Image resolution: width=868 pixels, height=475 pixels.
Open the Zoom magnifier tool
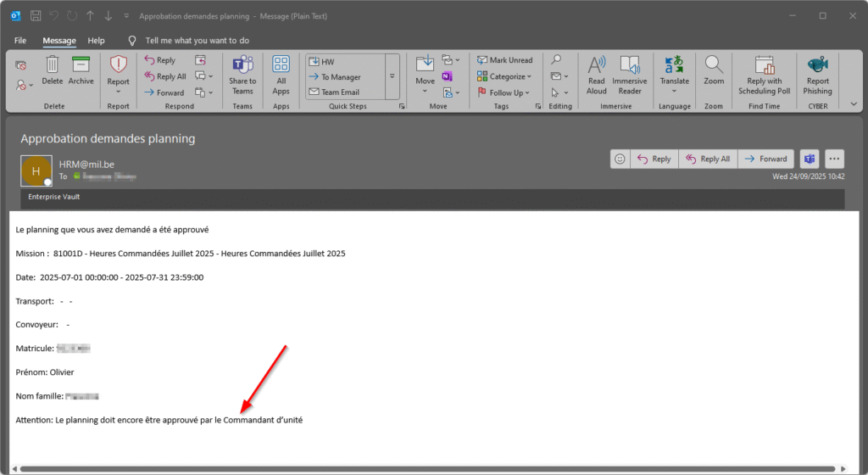[714, 70]
